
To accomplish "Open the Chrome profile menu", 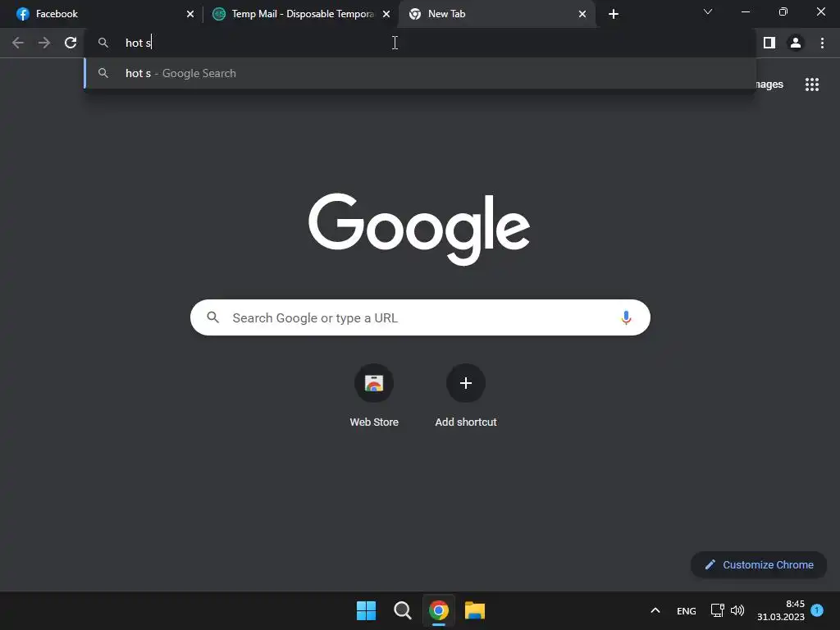I will coord(796,43).
